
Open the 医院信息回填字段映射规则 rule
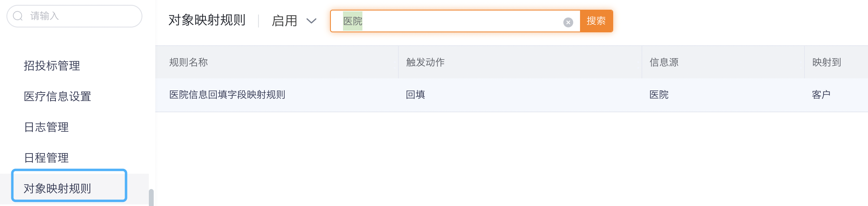227,95
